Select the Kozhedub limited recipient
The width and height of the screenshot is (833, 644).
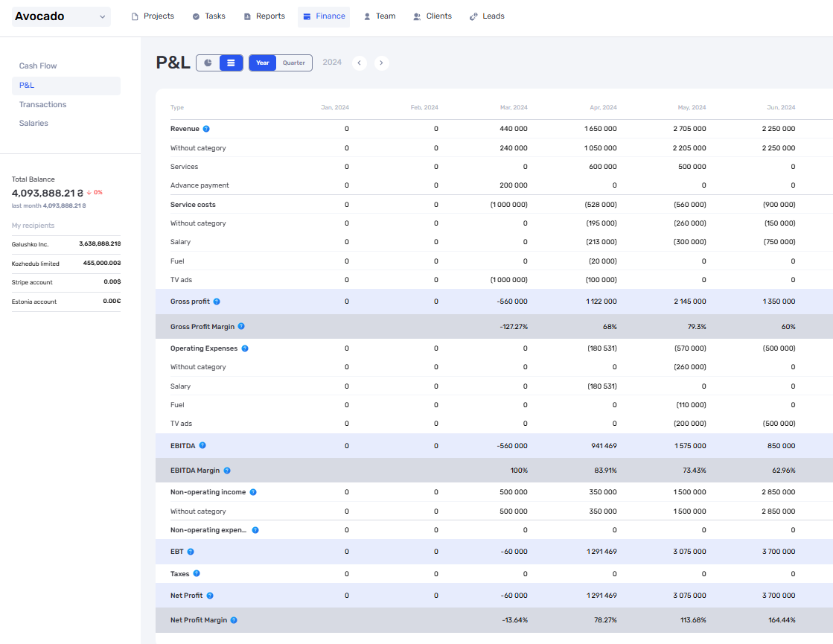tap(66, 264)
